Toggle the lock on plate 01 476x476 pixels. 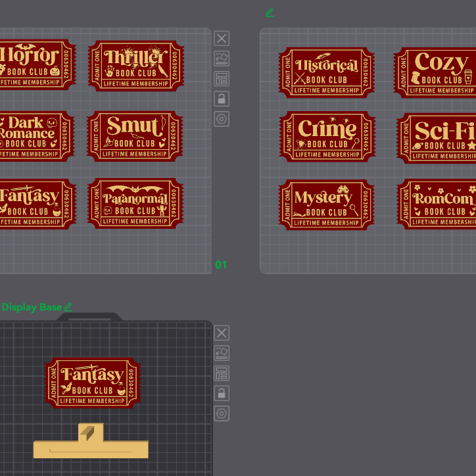click(x=222, y=99)
